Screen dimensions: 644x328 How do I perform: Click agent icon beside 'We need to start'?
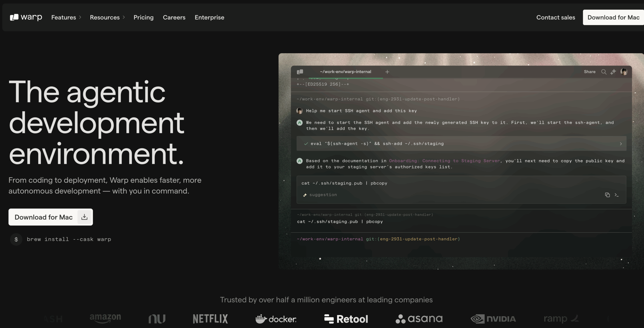299,123
